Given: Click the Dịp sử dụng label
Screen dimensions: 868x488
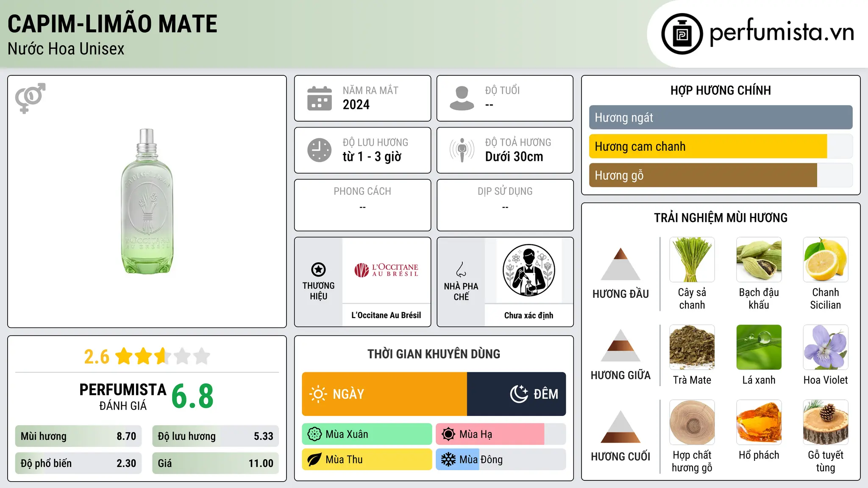Looking at the screenshot, I should pos(505,191).
